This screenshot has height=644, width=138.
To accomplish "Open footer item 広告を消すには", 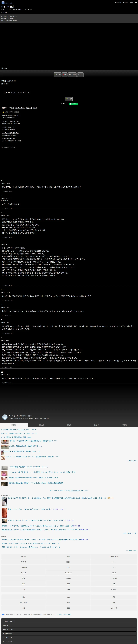I will point(69,642).
